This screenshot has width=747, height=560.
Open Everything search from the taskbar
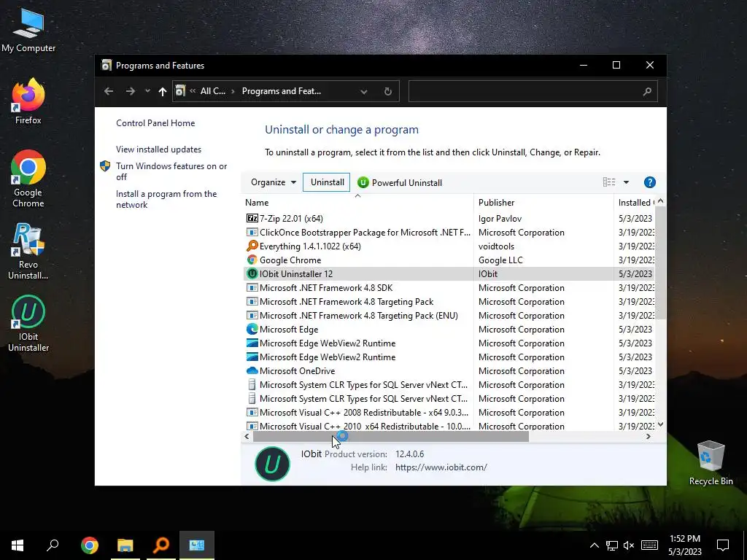click(161, 545)
